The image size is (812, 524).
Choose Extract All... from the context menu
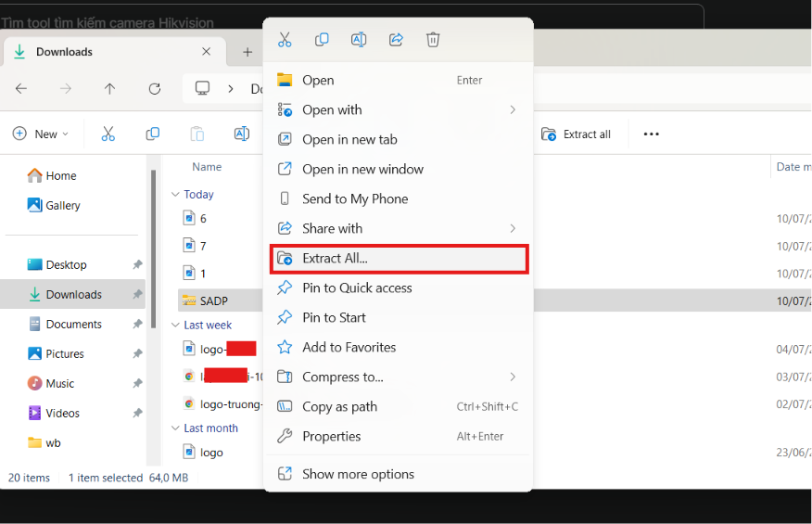tap(399, 259)
